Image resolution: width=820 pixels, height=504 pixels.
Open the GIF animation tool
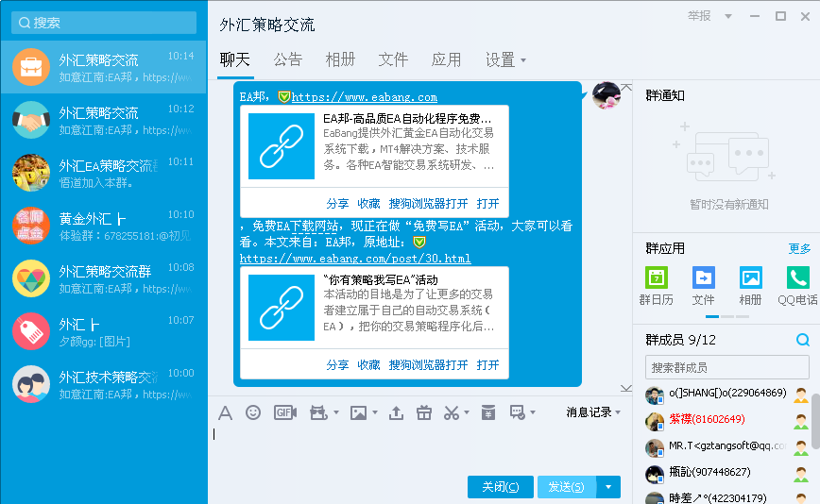pyautogui.click(x=285, y=412)
